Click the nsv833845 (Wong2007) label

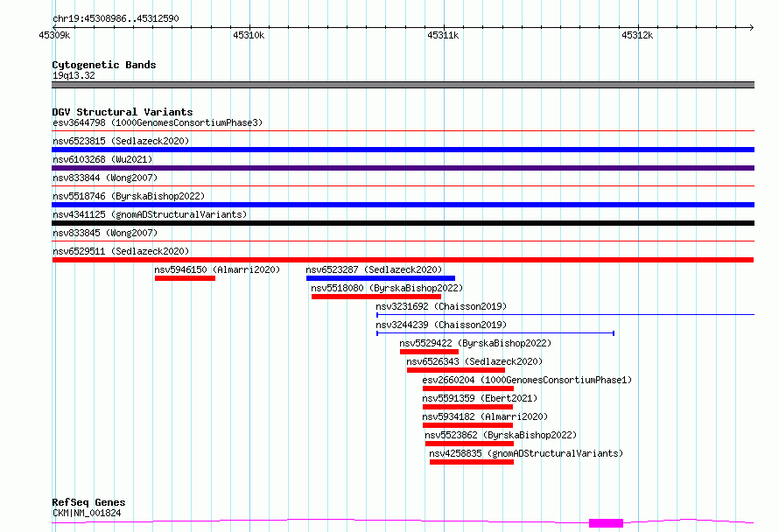click(105, 233)
